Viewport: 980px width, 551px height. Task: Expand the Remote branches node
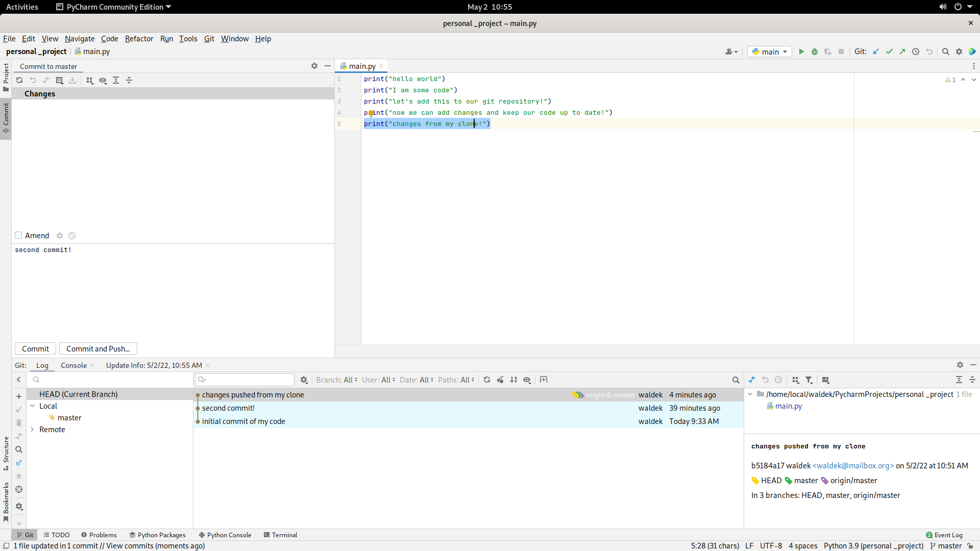point(33,429)
